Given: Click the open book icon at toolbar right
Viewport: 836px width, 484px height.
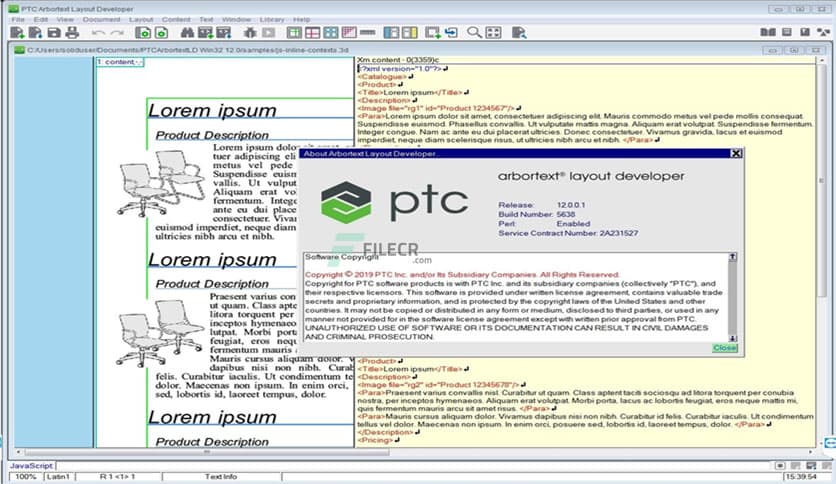Looking at the screenshot, I should coord(768,32).
